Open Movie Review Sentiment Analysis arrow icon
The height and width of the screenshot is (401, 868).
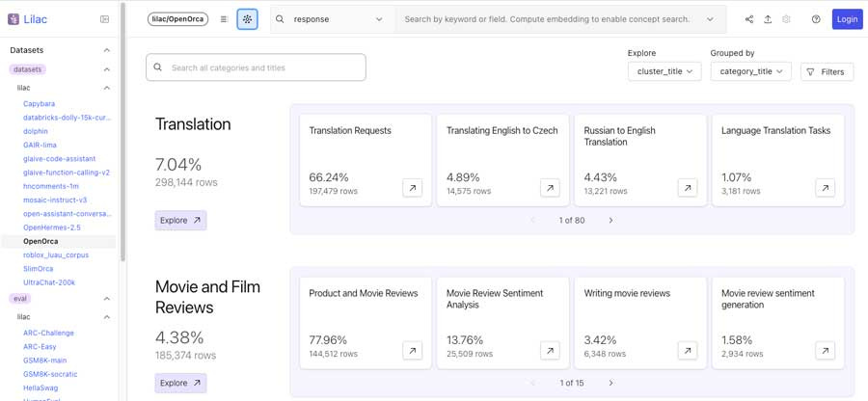(550, 351)
